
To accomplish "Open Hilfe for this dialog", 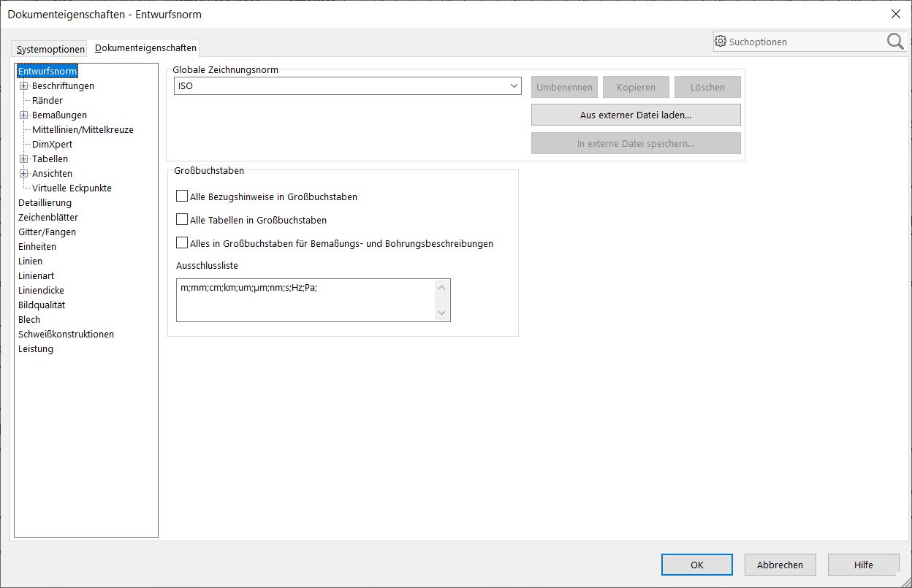I will pos(863,565).
